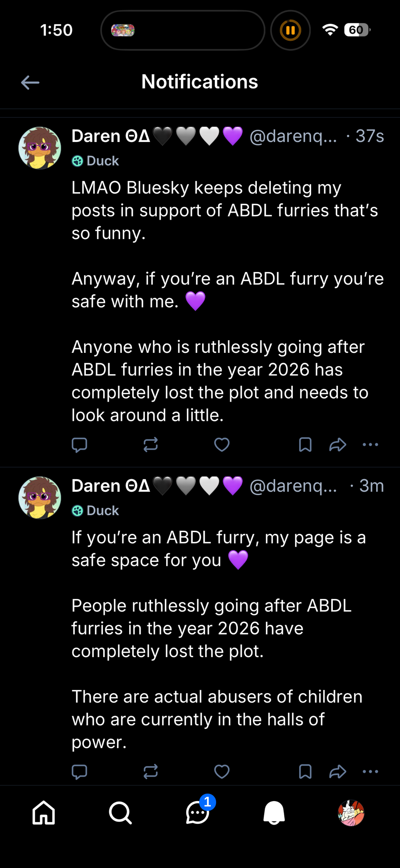Open Chat with one unread message
The height and width of the screenshot is (868, 400).
197,812
